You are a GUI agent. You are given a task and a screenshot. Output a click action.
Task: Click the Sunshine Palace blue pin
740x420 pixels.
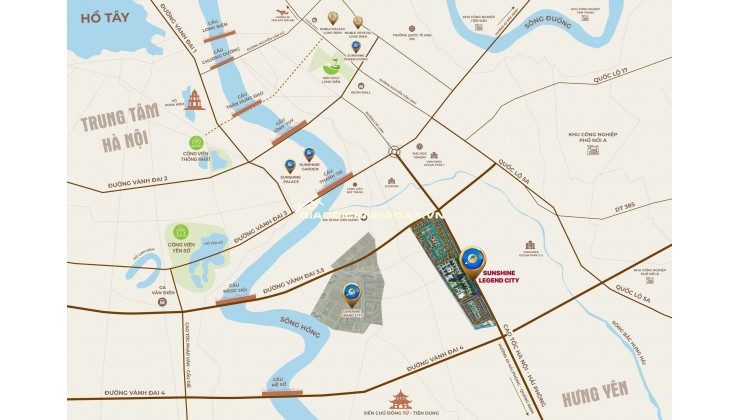pyautogui.click(x=290, y=166)
